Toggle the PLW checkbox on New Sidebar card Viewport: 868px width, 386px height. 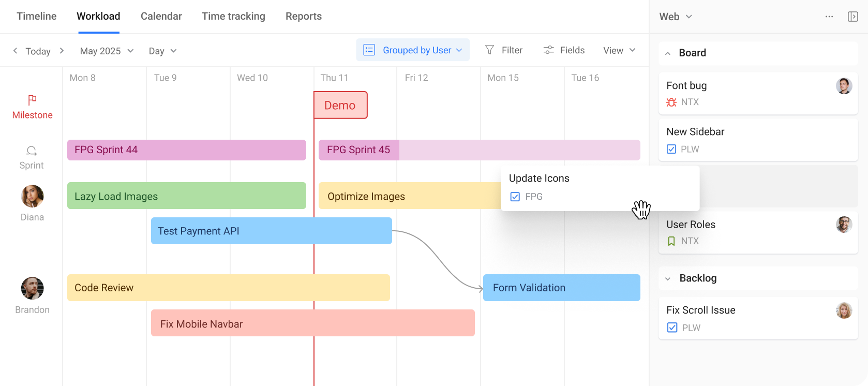(x=671, y=149)
